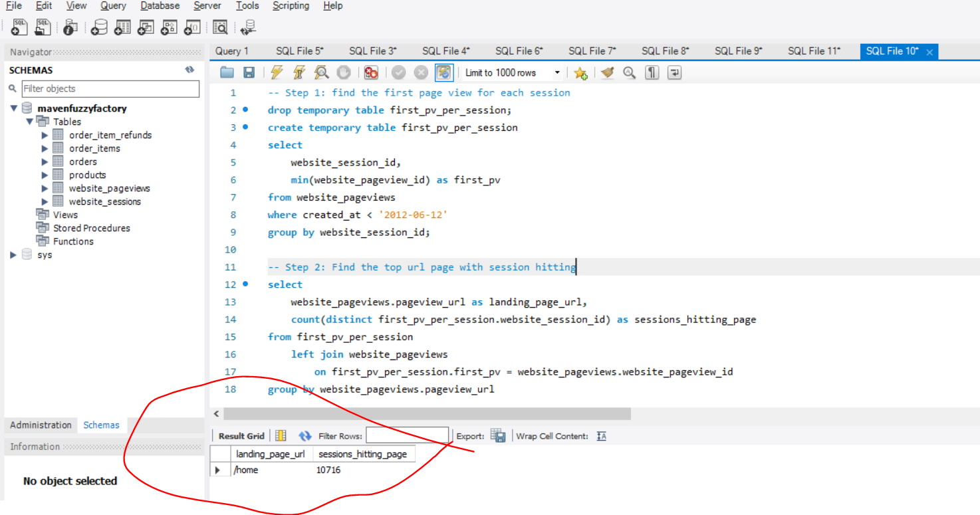Expand the orders table
This screenshot has width=980, height=515.
pos(45,161)
